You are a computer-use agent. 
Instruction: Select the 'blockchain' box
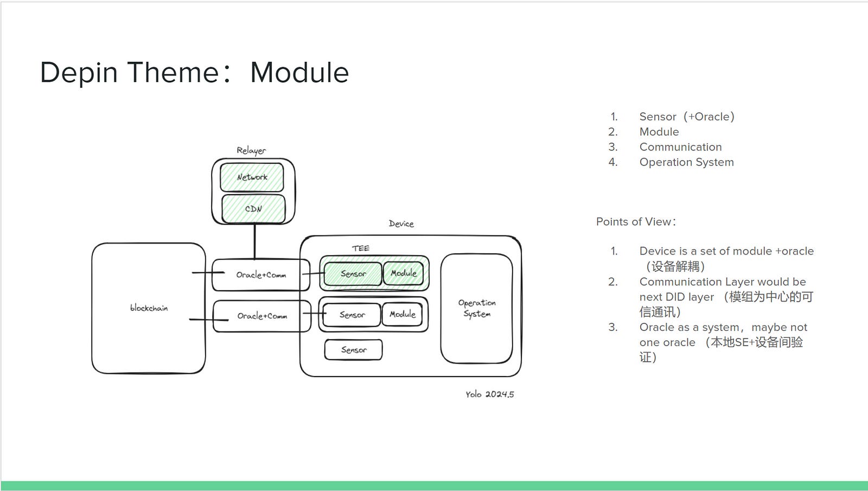pos(149,308)
